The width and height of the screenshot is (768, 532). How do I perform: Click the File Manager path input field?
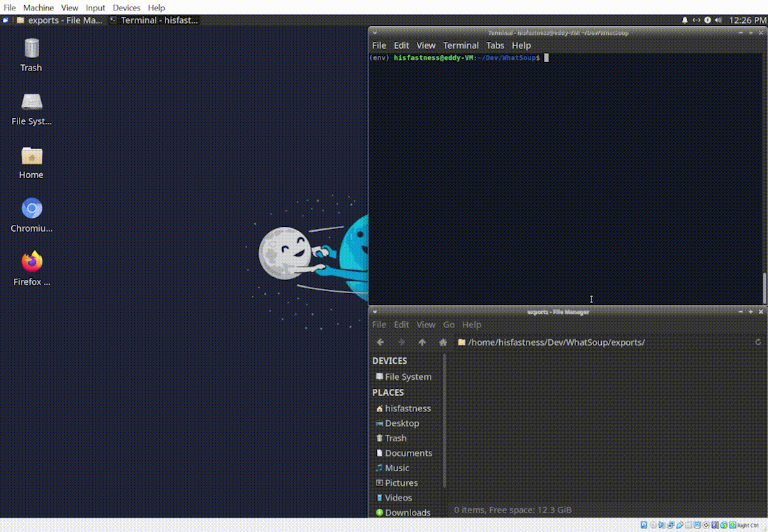click(x=600, y=342)
